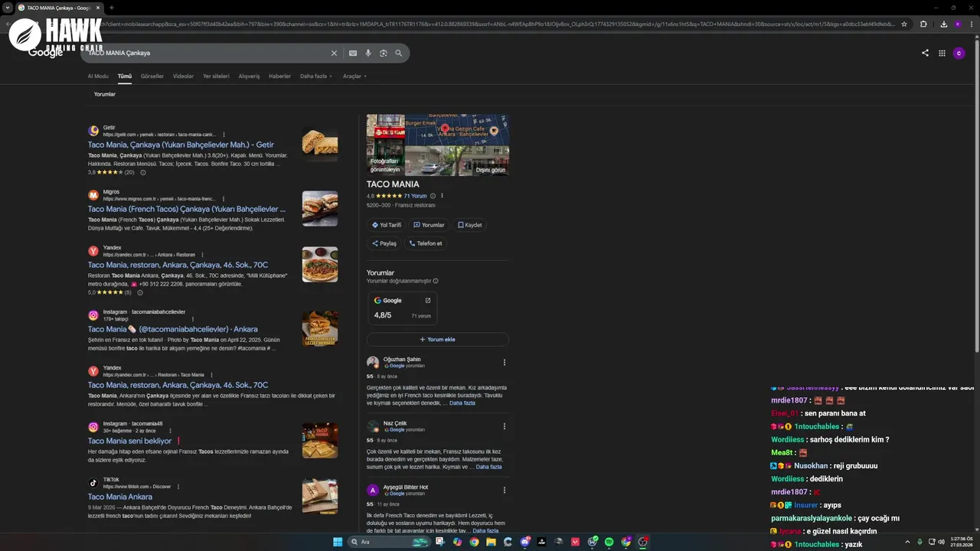980x551 pixels.
Task: Open the on-screen keyboard icon in search bar
Action: point(353,54)
